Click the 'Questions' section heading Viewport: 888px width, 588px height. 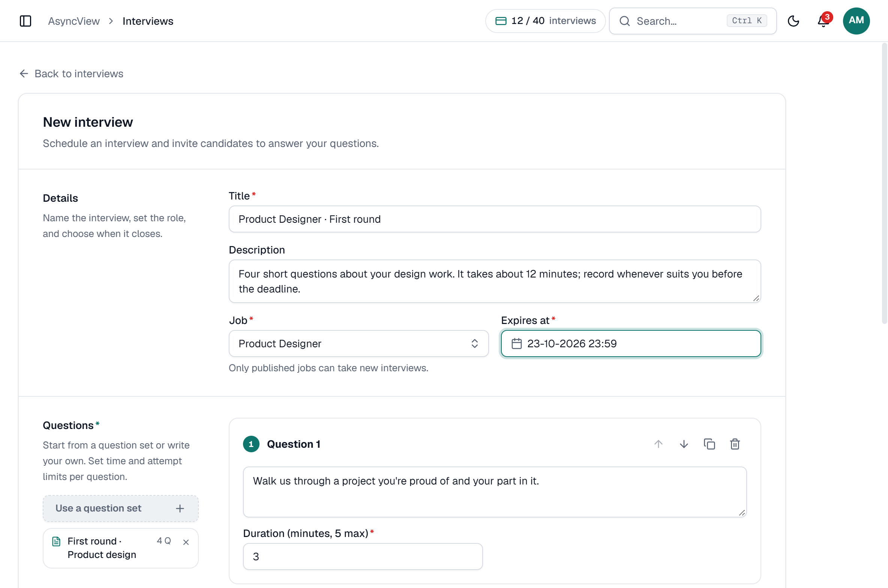point(68,425)
